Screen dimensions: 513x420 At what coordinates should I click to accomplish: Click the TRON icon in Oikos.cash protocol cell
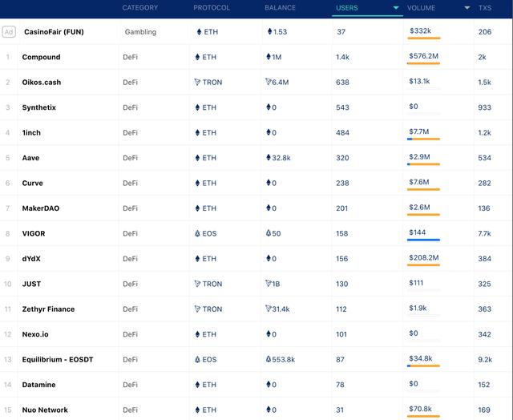pyautogui.click(x=197, y=83)
